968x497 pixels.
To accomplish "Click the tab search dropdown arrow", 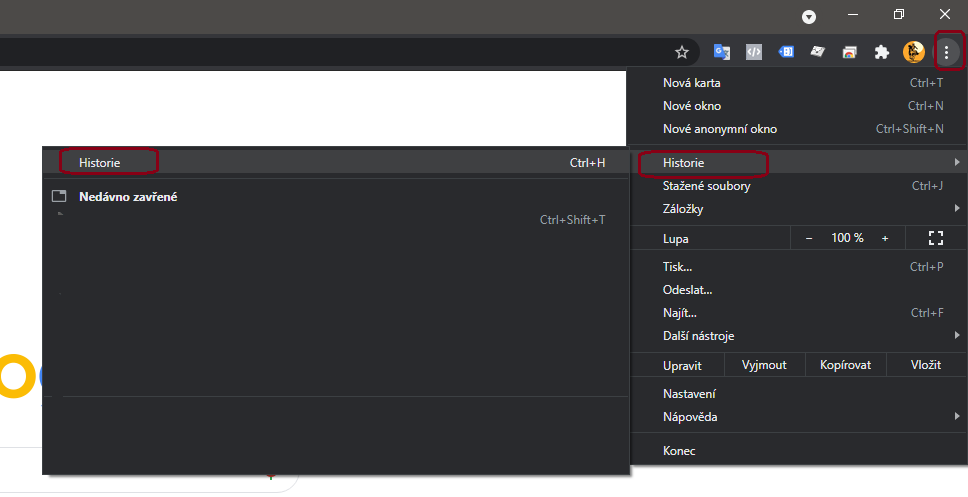I will coord(809,16).
